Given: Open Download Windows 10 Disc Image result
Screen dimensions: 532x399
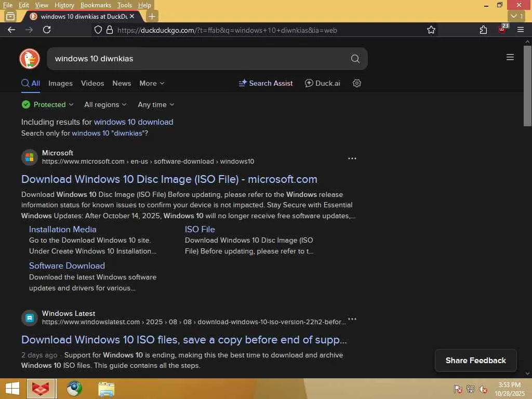Looking at the screenshot, I should click(x=169, y=179).
